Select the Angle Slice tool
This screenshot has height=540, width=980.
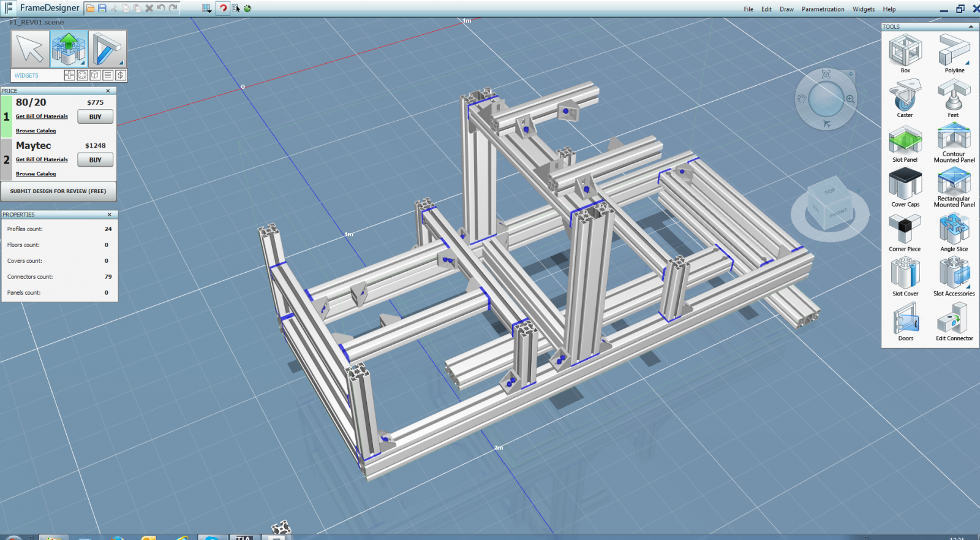pos(954,232)
